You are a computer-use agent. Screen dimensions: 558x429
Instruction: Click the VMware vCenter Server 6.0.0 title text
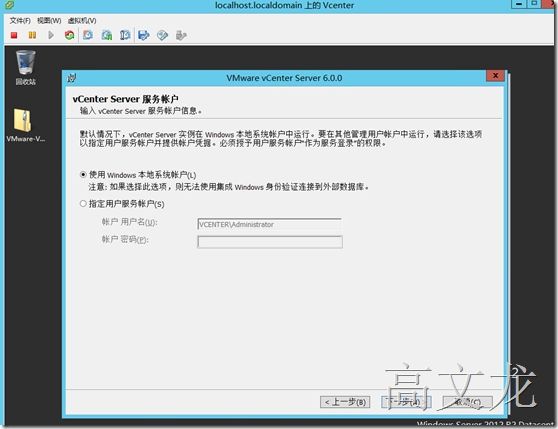(284, 78)
